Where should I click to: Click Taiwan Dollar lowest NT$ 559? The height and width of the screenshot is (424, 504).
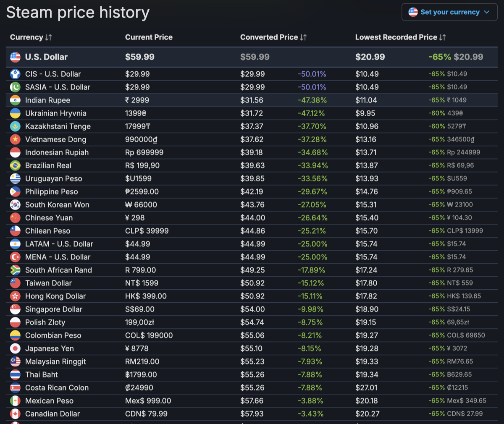tap(459, 283)
